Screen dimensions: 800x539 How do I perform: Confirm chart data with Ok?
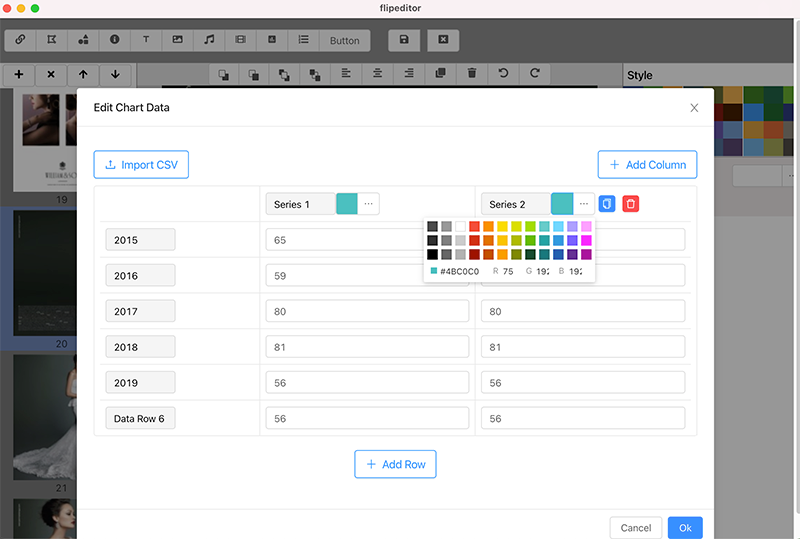[x=685, y=528]
